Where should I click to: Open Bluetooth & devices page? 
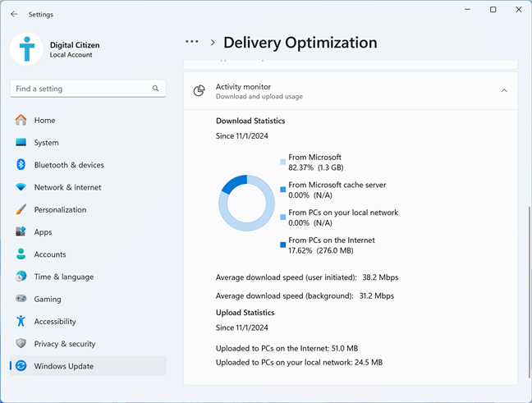pyautogui.click(x=88, y=165)
